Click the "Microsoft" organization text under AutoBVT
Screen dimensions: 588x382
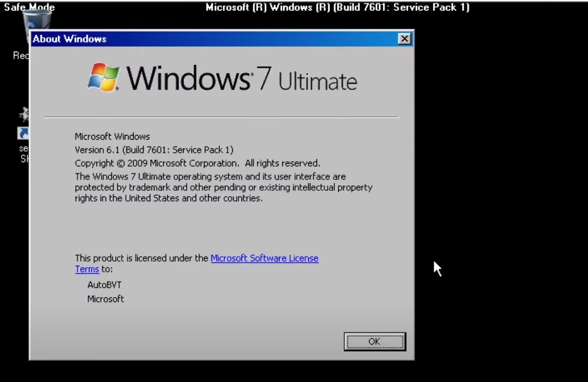106,299
